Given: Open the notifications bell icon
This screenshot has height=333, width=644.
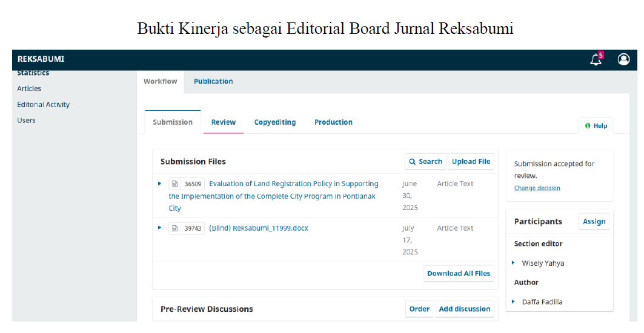Looking at the screenshot, I should pyautogui.click(x=596, y=59).
